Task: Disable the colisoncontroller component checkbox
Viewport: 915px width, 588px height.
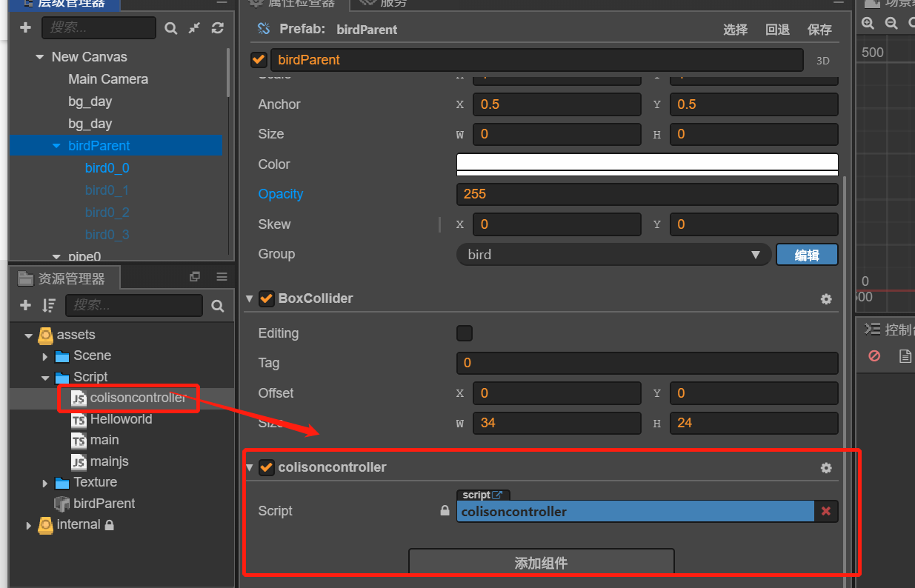Action: (267, 467)
